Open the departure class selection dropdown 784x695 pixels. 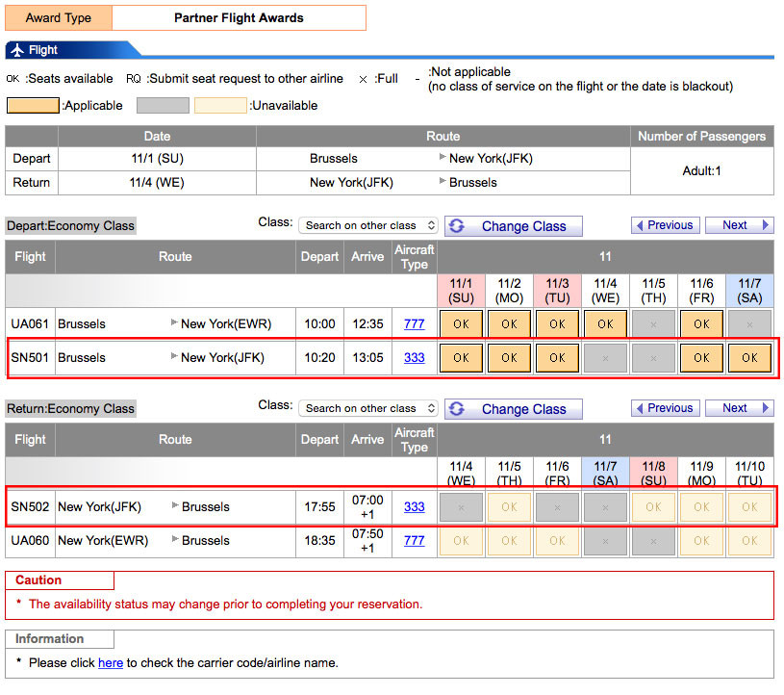[x=367, y=225]
